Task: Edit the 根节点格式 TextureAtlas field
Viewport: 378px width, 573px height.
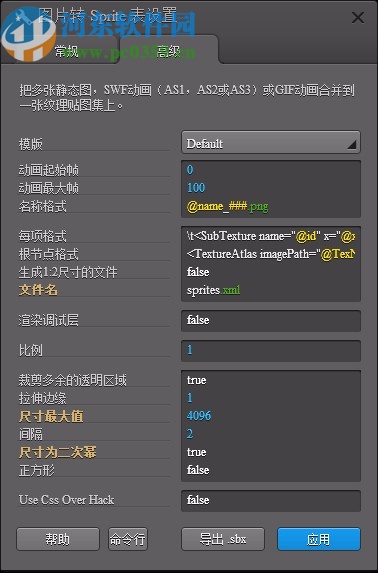Action: click(x=271, y=254)
